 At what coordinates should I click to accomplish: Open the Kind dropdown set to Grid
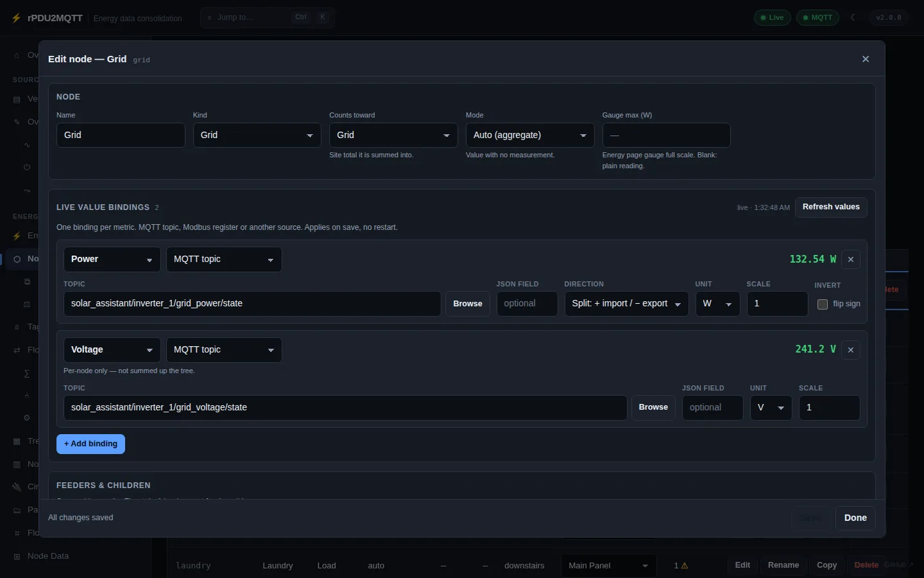[x=257, y=135]
